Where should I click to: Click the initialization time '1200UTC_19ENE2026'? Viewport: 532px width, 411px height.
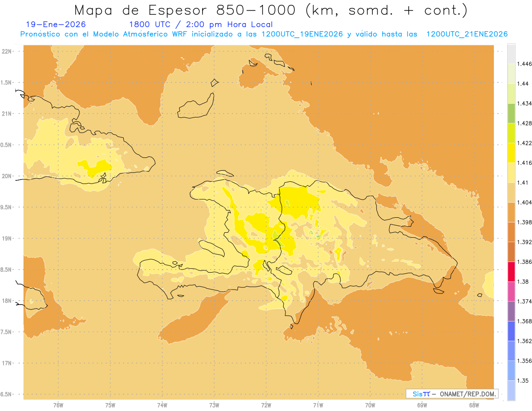tap(302, 34)
